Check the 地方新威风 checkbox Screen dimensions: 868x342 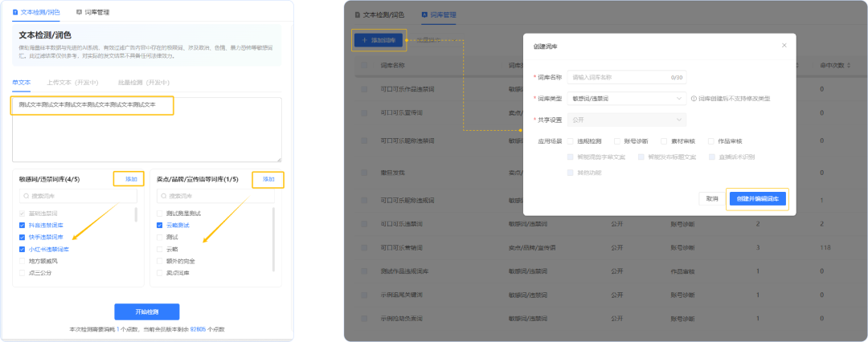click(x=23, y=261)
